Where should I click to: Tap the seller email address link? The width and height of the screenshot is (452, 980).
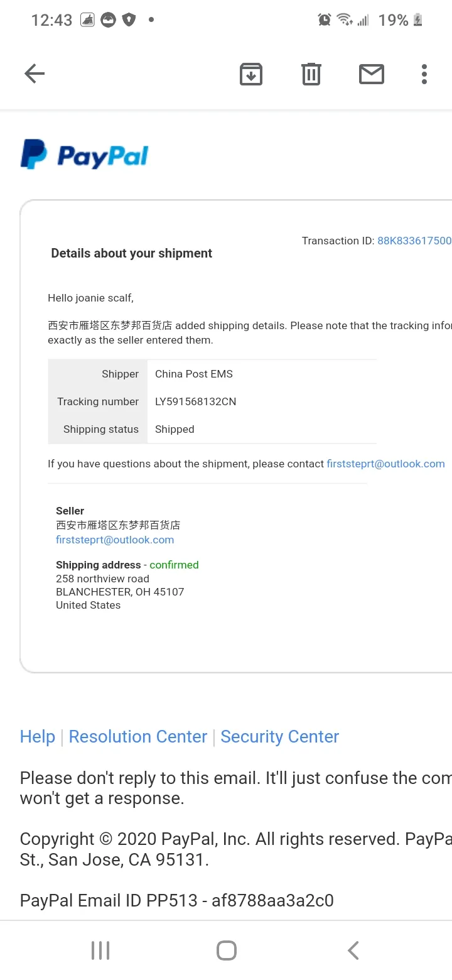115,540
